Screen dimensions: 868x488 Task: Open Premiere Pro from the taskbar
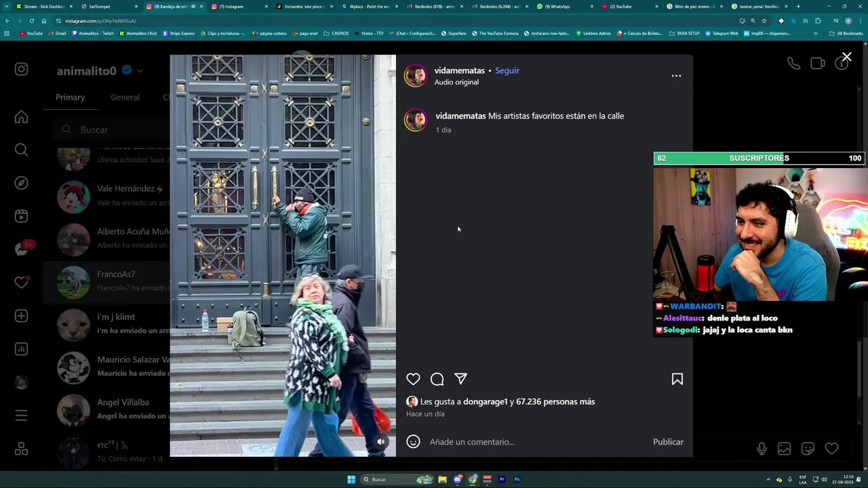[502, 479]
